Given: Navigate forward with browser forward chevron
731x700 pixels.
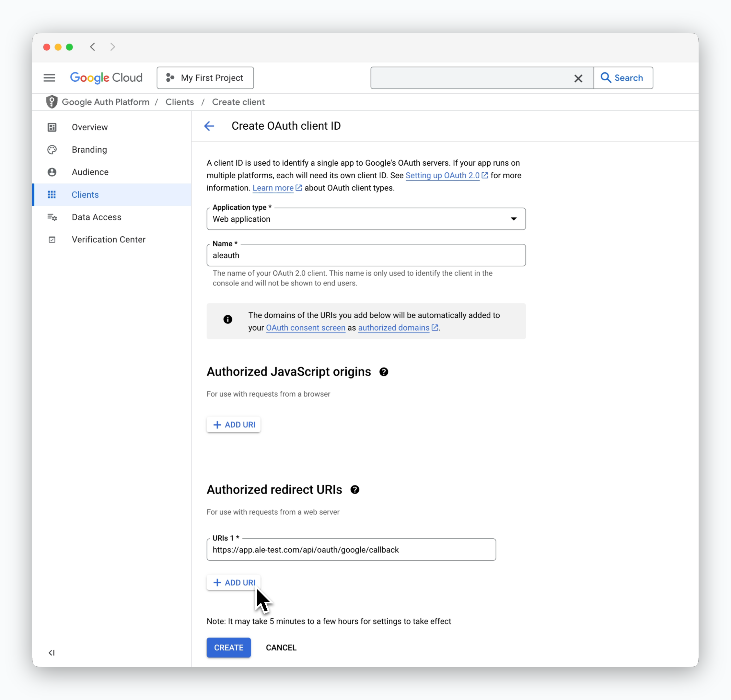Looking at the screenshot, I should (113, 47).
